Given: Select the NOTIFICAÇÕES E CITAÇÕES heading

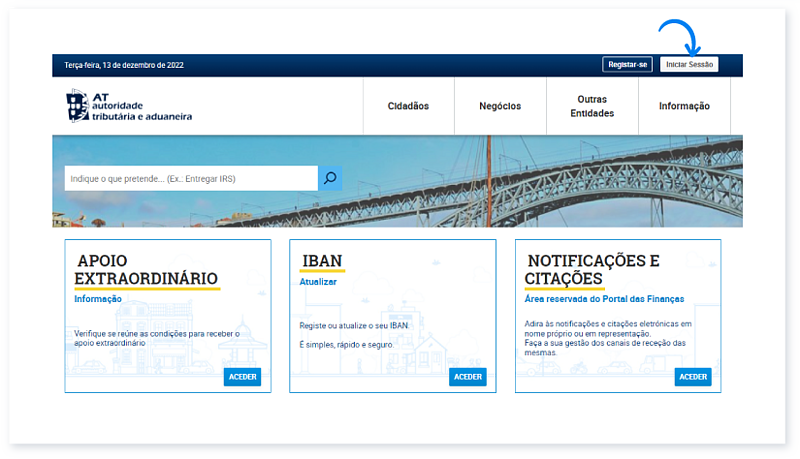Looking at the screenshot, I should coord(593,269).
